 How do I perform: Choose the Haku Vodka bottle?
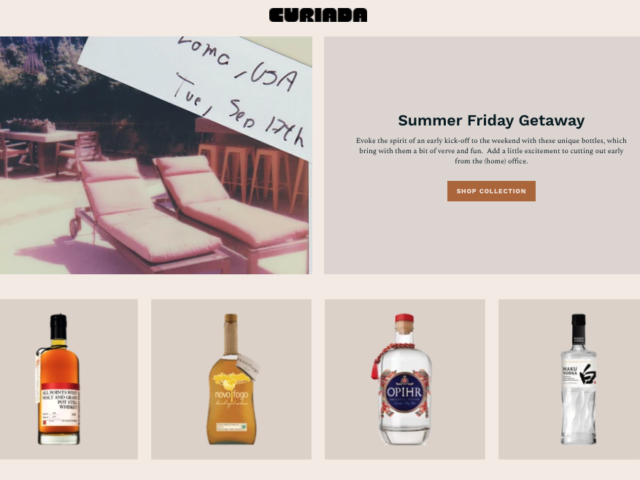578,379
